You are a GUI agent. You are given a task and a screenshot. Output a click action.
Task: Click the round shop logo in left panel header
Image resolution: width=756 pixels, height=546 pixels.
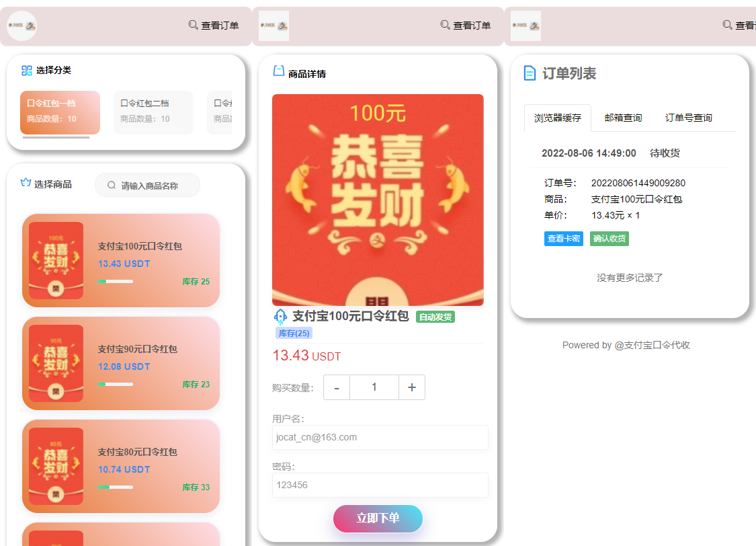pos(22,26)
